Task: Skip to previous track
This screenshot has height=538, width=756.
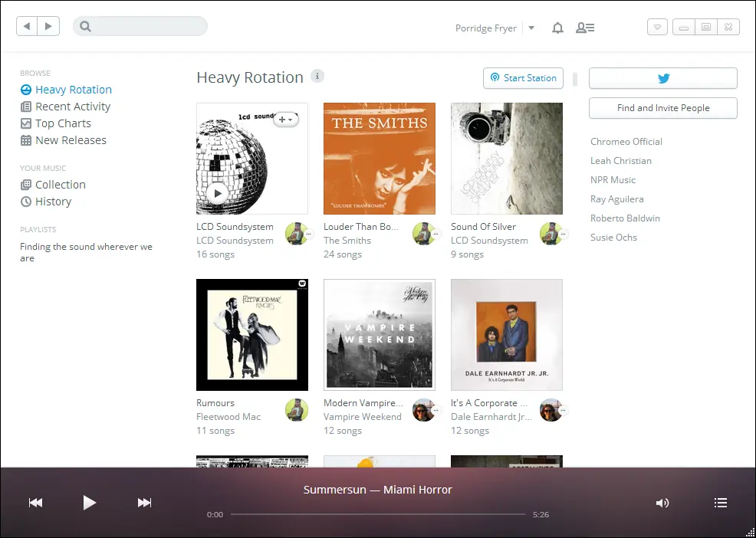Action: tap(36, 503)
